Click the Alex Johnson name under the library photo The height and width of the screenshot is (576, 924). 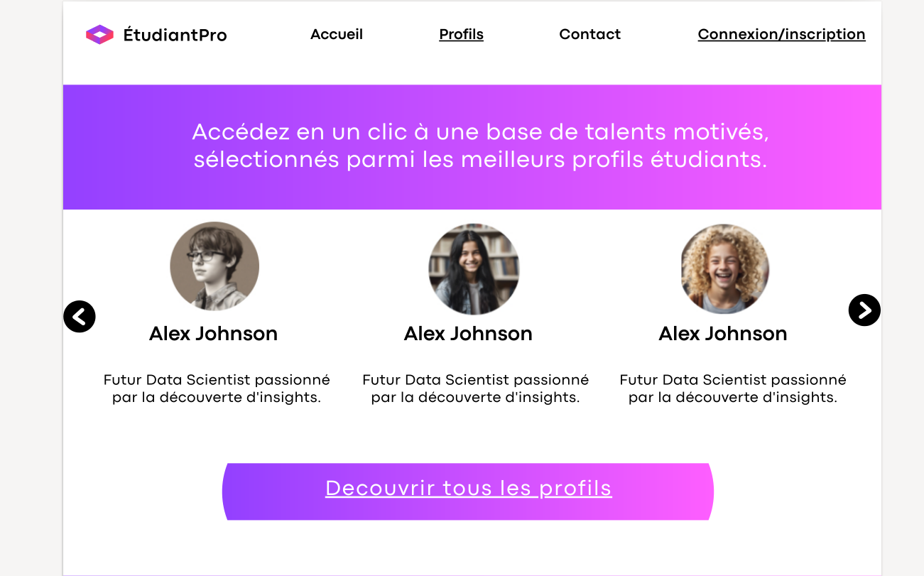[x=468, y=334]
